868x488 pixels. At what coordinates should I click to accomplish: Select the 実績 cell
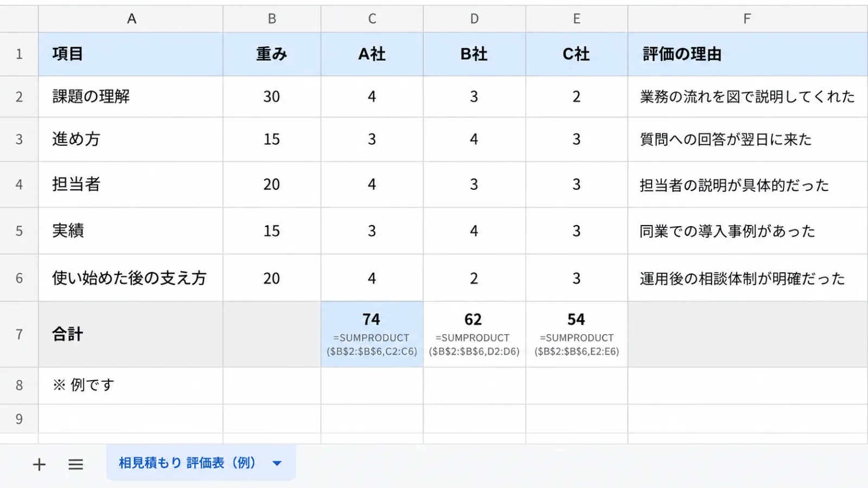click(131, 230)
